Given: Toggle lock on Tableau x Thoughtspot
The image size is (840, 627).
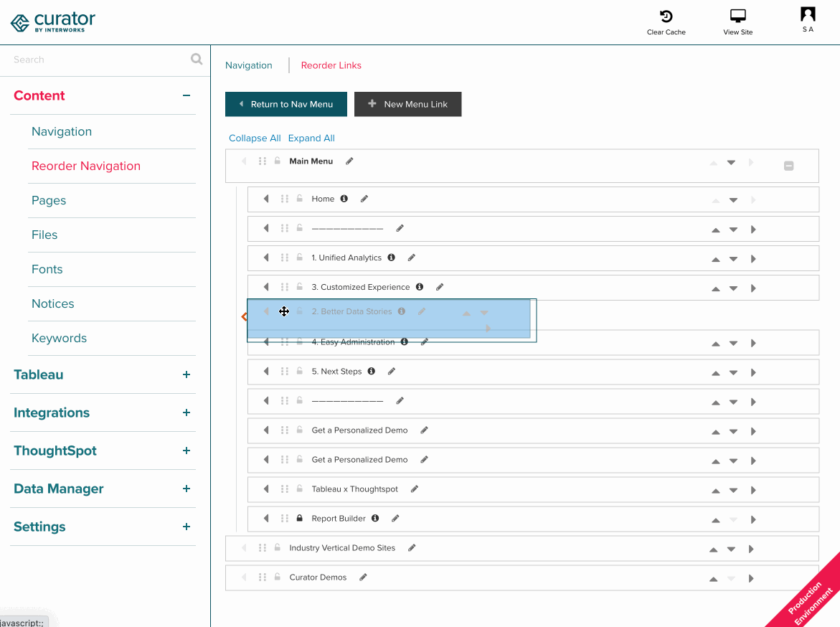Looking at the screenshot, I should coord(299,489).
